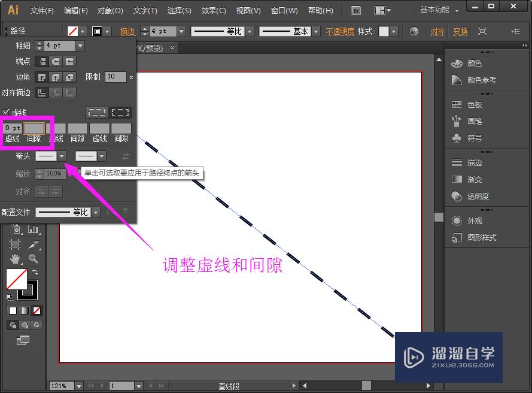Open the 颜色参考 color guide panel

(473, 80)
